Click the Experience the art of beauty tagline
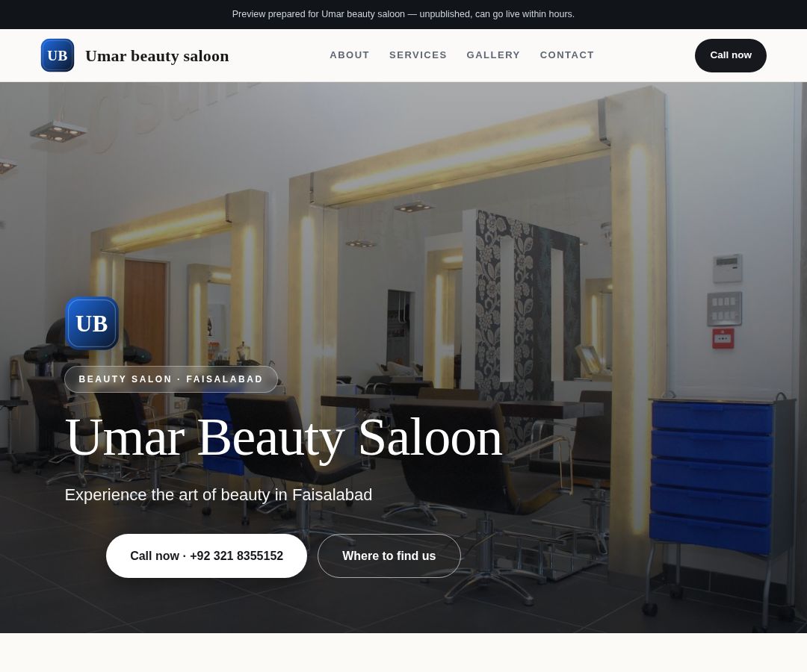Screen dimensions: 807x672 point(218,494)
